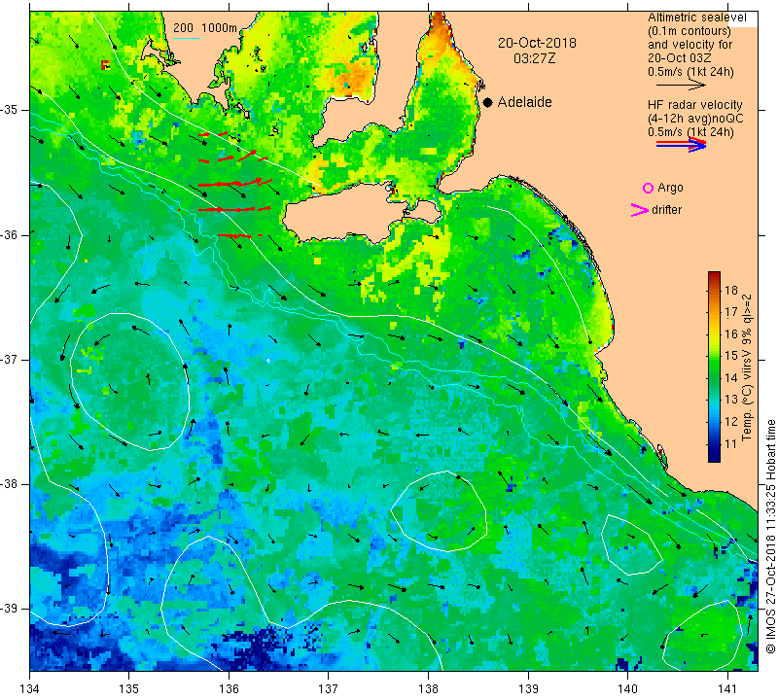
Task: Click the latitude axis label -35
Action: (8, 110)
